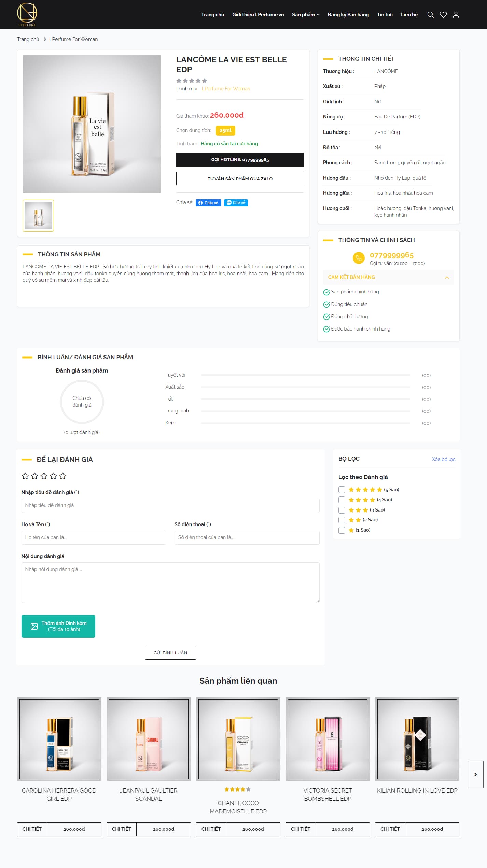The height and width of the screenshot is (868, 487).
Task: Open the search magnifier icon in header
Action: pyautogui.click(x=430, y=15)
